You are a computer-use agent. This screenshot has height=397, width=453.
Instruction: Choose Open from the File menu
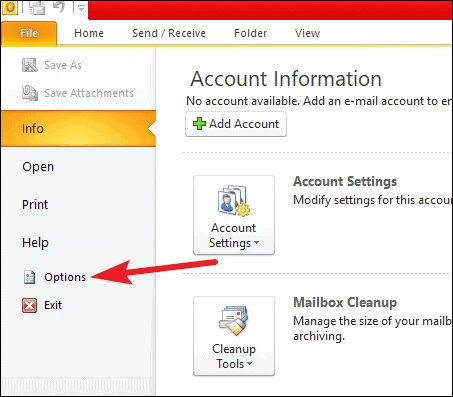click(x=38, y=166)
